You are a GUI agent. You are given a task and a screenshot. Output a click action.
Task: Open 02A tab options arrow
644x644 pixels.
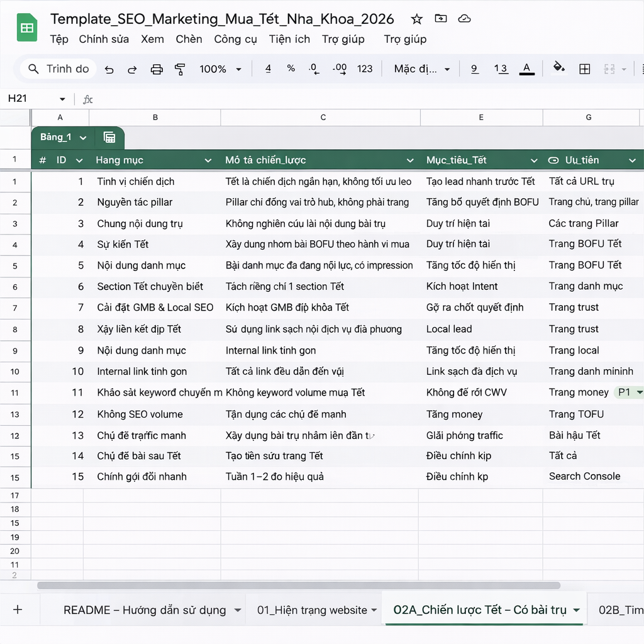[x=577, y=610]
